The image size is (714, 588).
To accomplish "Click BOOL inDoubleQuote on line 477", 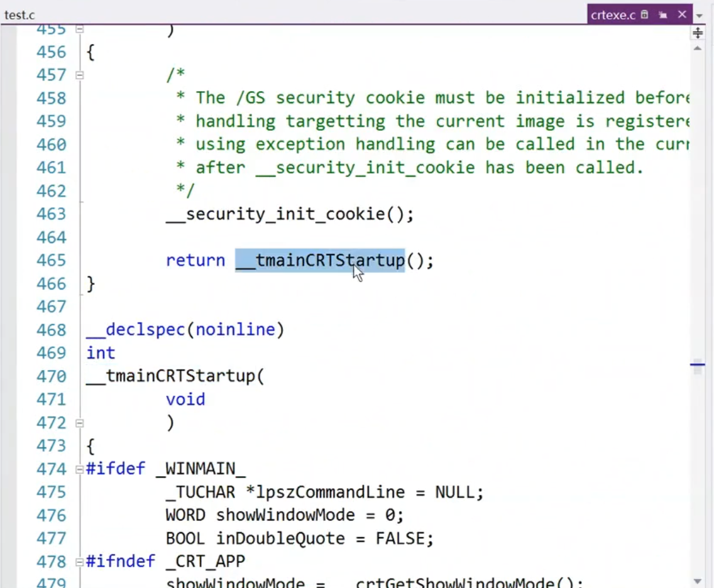I will click(x=255, y=539).
